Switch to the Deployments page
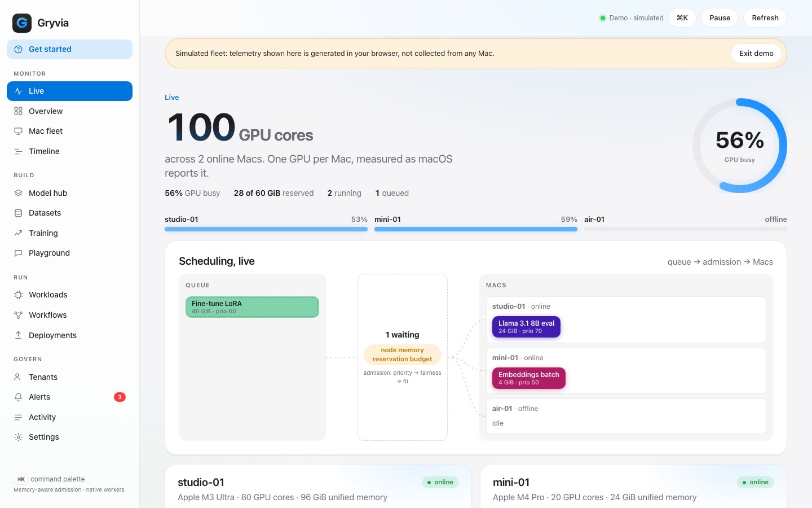This screenshot has height=508, width=812. click(x=69, y=335)
